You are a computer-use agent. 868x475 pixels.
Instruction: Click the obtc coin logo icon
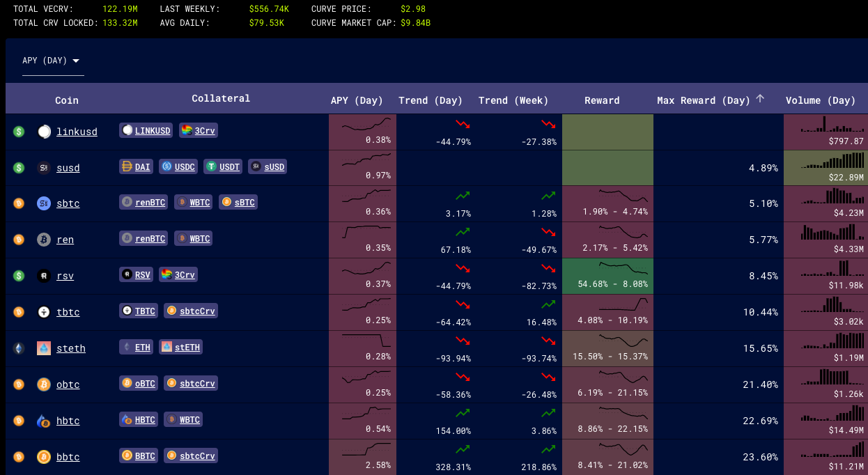[44, 384]
